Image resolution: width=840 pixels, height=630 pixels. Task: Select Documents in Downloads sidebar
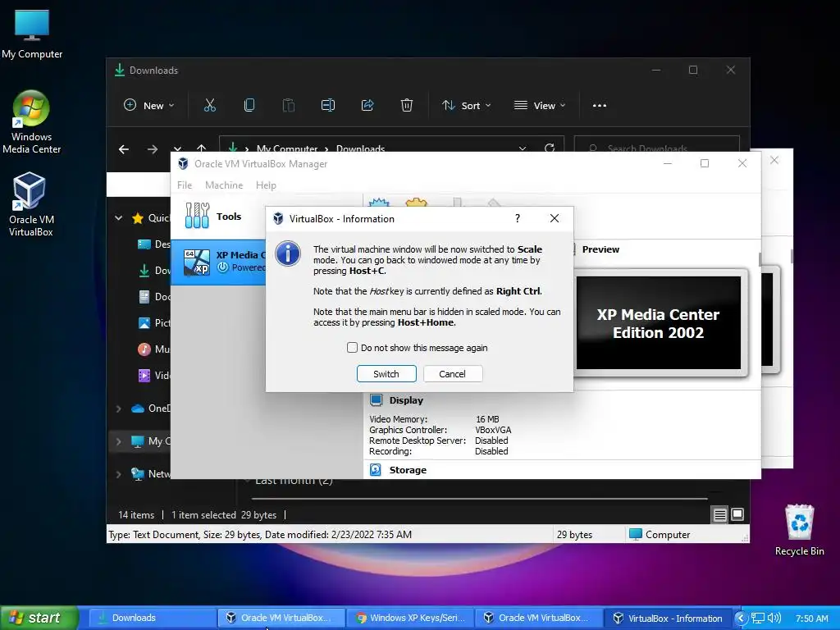pyautogui.click(x=153, y=296)
